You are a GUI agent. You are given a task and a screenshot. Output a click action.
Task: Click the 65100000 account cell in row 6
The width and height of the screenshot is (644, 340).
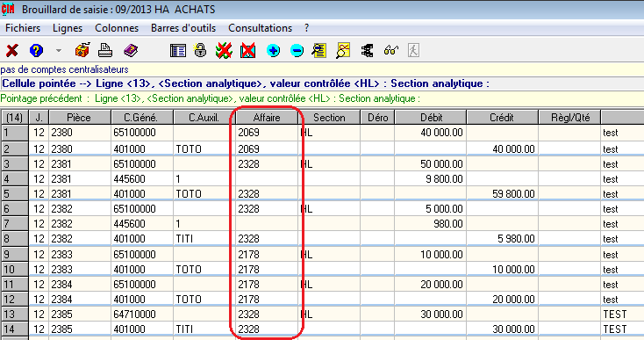(x=142, y=208)
